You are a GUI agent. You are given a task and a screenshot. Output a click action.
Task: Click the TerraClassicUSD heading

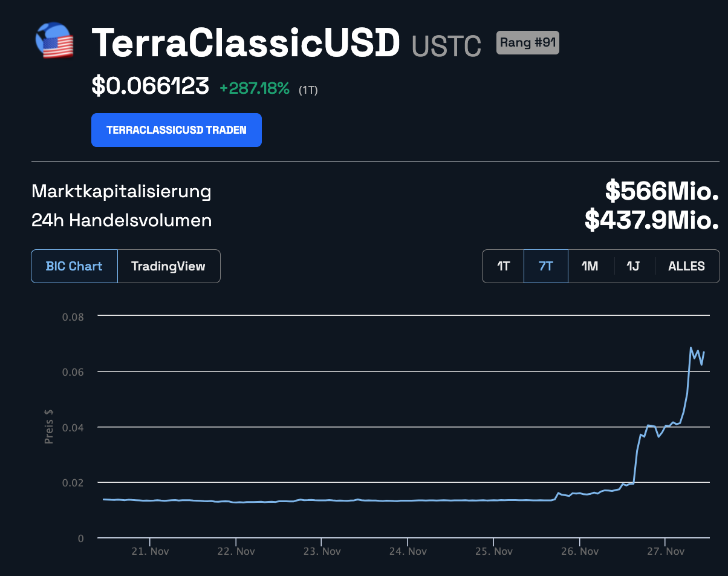(245, 43)
